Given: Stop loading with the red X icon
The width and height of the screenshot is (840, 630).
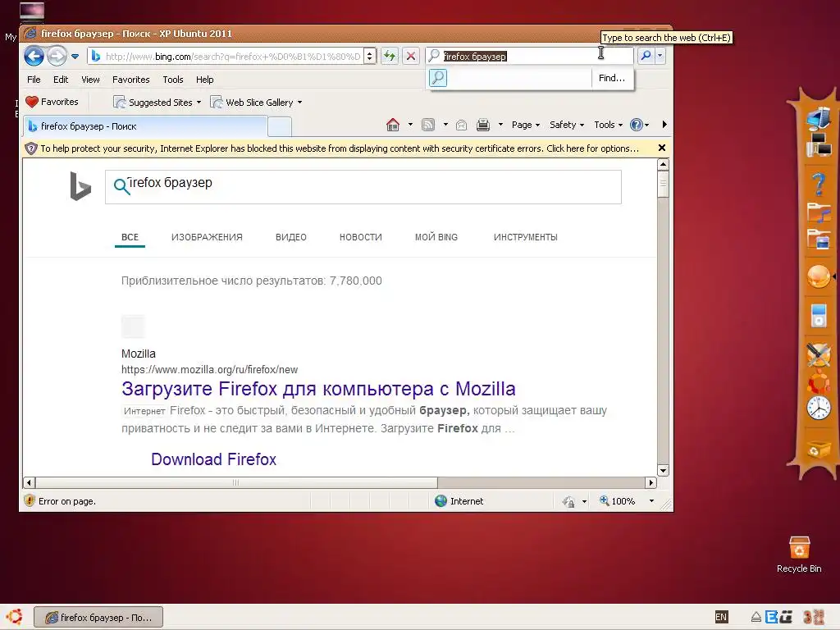Looking at the screenshot, I should (x=411, y=56).
